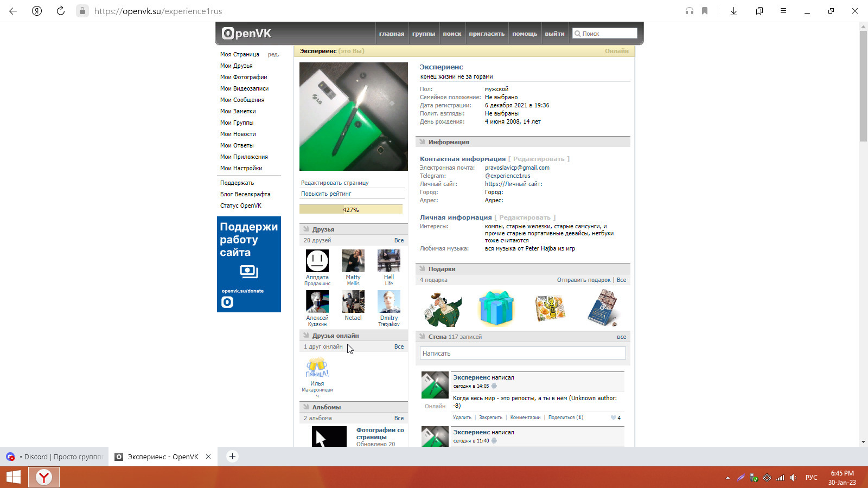868x488 pixels.
Task: Focus the OpenVK Поиск search field
Action: pos(605,34)
